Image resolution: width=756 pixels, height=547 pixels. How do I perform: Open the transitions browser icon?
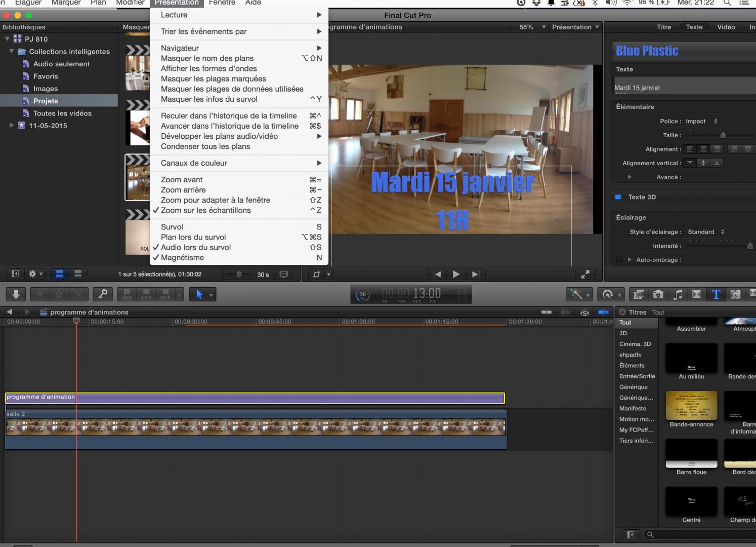pos(697,294)
